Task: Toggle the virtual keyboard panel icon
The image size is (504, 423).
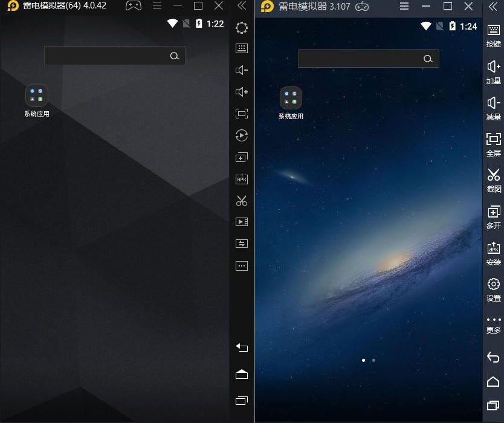Action: 242,48
